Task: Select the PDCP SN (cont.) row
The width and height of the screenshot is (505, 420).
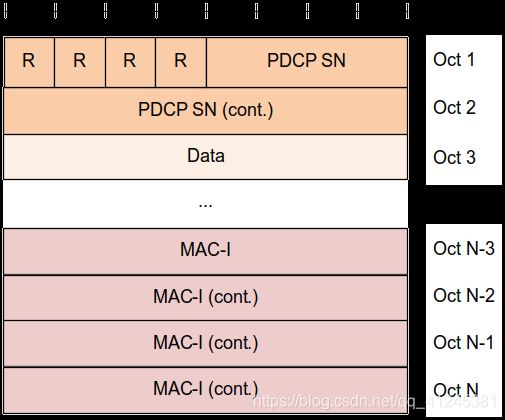Action: [x=206, y=111]
